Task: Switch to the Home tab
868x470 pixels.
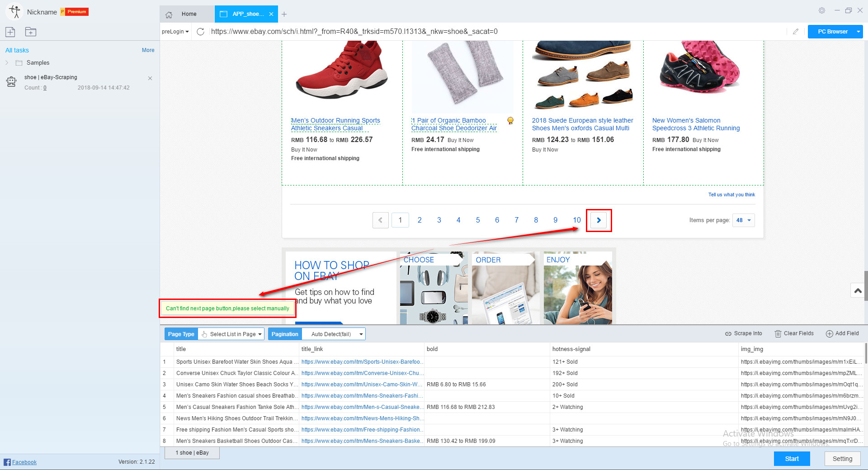Action: (187, 14)
